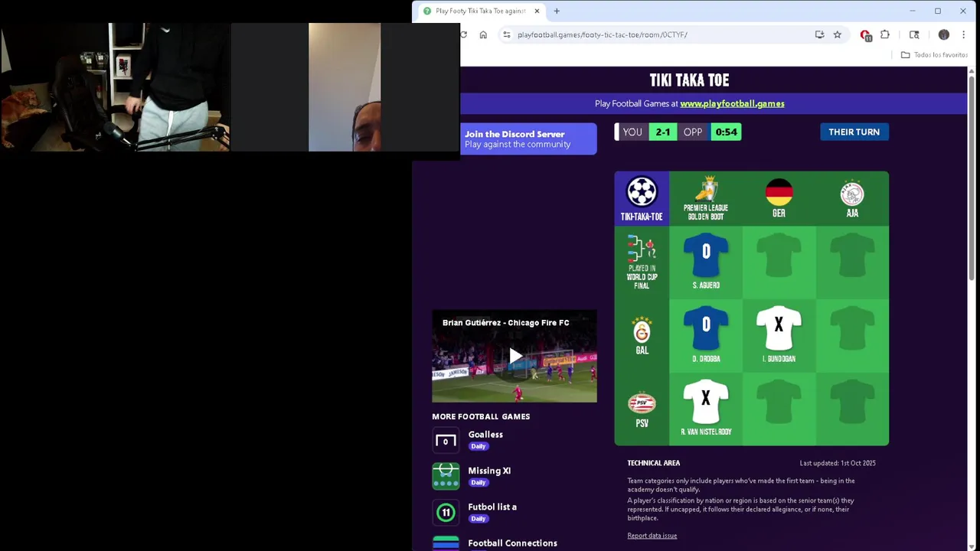Open the Todos los favoritos folder

[x=934, y=55]
